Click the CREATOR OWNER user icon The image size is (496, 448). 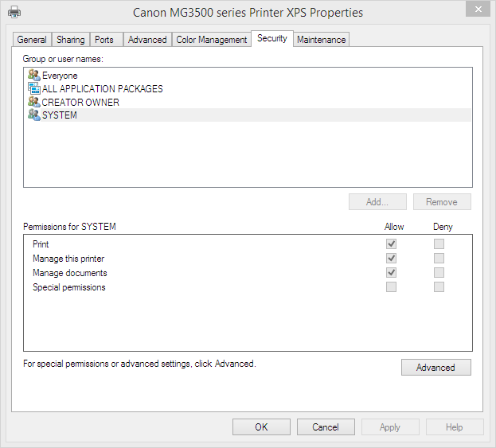pyautogui.click(x=33, y=102)
